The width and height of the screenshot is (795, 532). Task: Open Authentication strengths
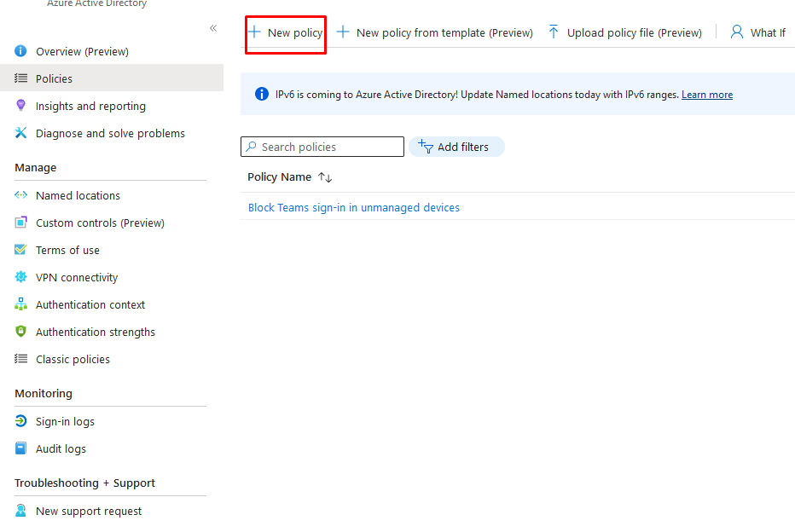(96, 332)
